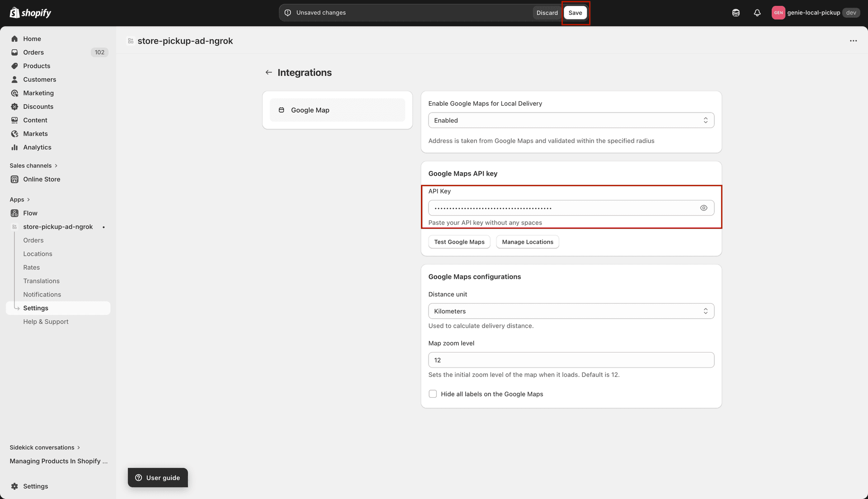
Task: Change the Kilometers distance unit dropdown
Action: tap(571, 311)
